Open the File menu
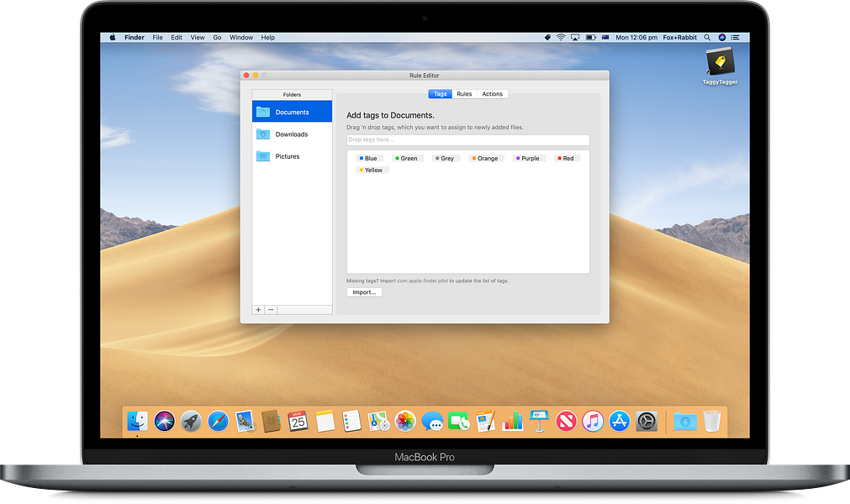This screenshot has height=504, width=850. pos(158,37)
